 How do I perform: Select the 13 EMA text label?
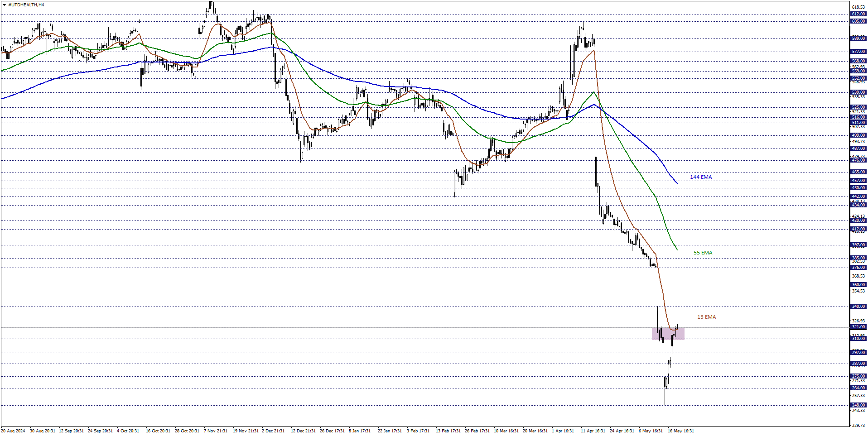tap(706, 317)
